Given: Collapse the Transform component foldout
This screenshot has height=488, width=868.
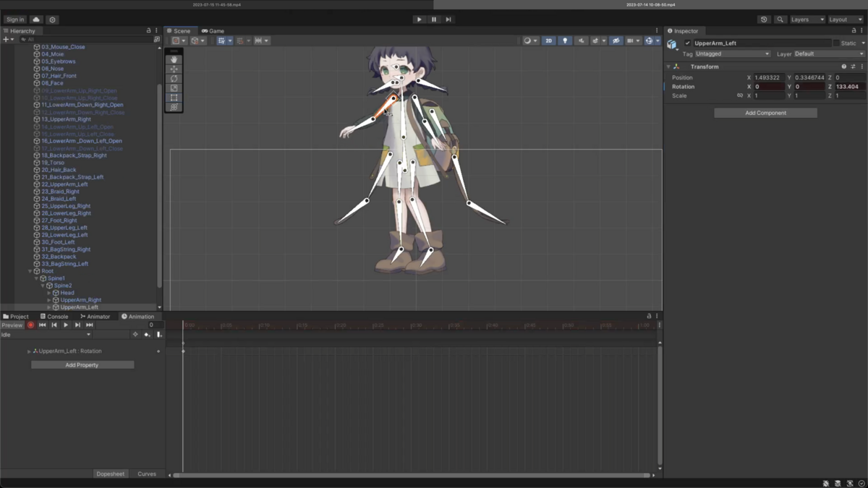Looking at the screenshot, I should tap(668, 67).
